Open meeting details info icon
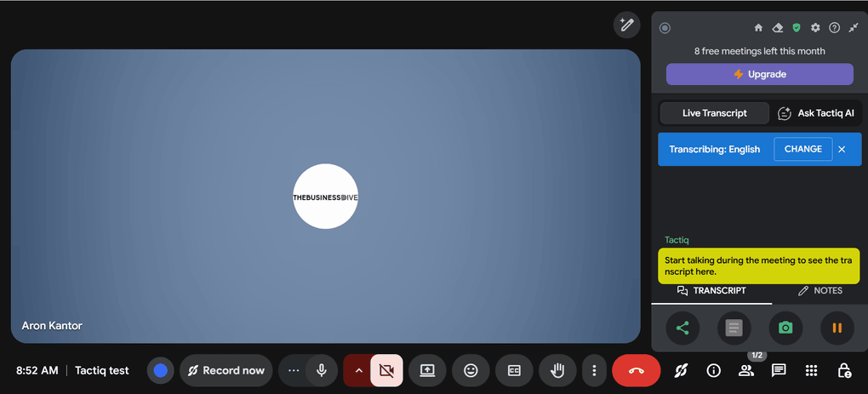Image resolution: width=868 pixels, height=394 pixels. 714,371
